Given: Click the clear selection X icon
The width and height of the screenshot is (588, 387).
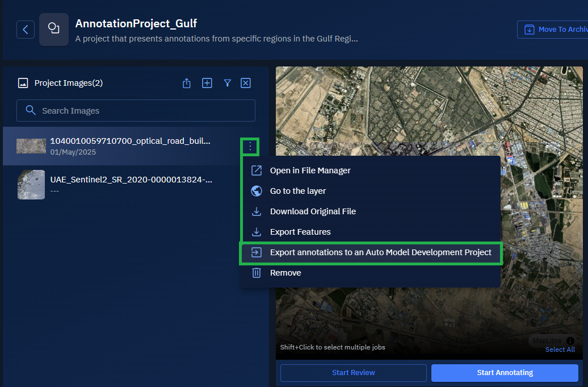Looking at the screenshot, I should coord(246,84).
